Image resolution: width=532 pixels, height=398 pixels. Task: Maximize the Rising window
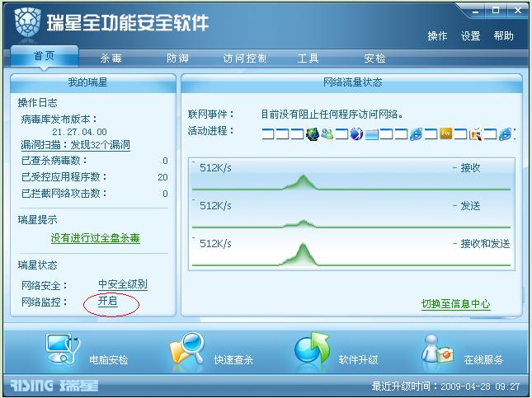pos(496,11)
